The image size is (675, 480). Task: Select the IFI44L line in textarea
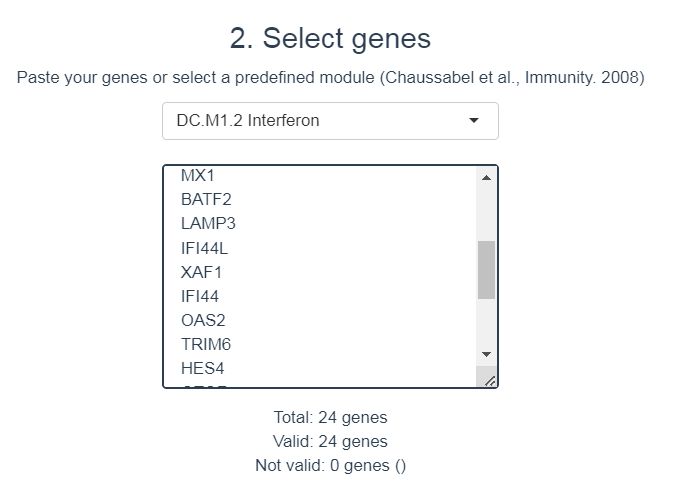point(204,248)
